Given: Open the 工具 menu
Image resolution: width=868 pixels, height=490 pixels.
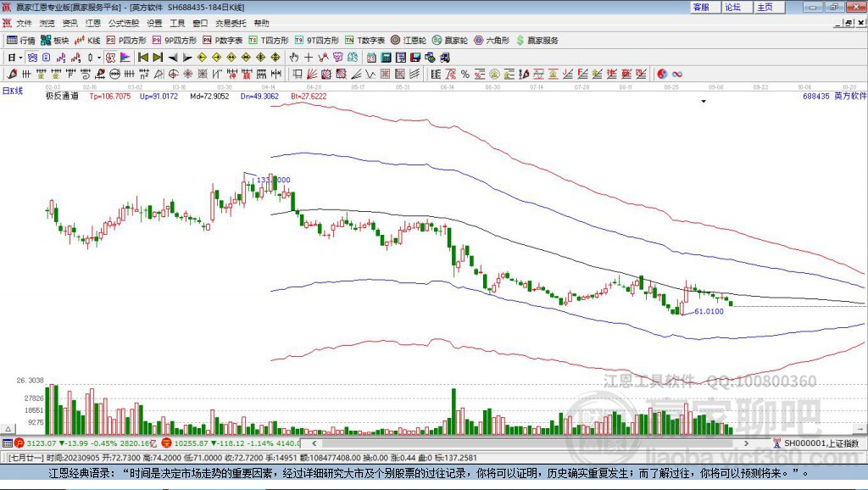Looking at the screenshot, I should coord(177,23).
